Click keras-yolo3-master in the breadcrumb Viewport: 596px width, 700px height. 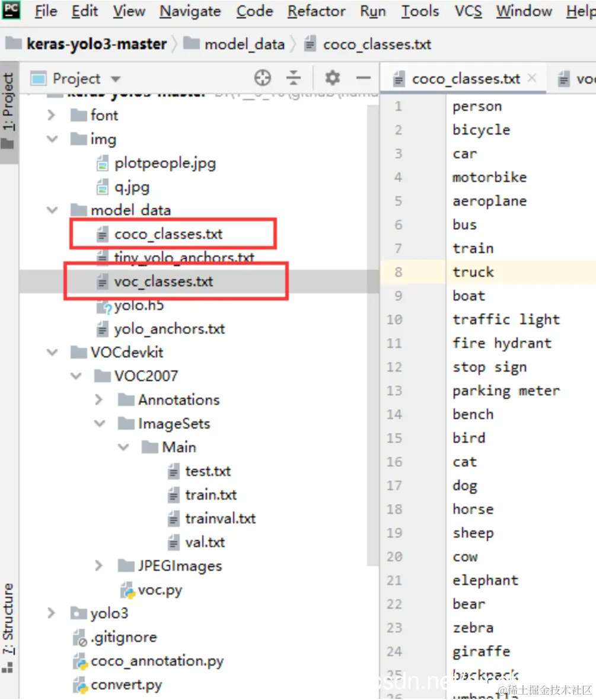coord(97,44)
